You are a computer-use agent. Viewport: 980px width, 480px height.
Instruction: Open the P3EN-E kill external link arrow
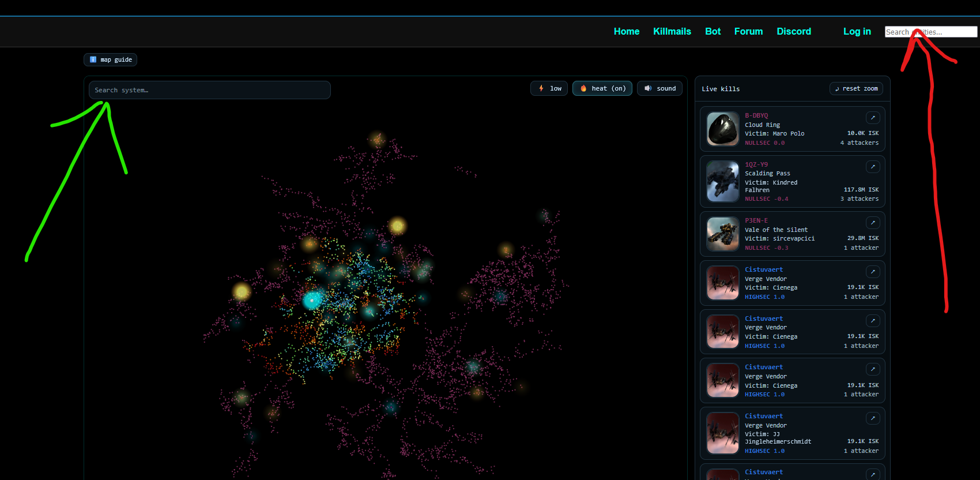point(873,223)
